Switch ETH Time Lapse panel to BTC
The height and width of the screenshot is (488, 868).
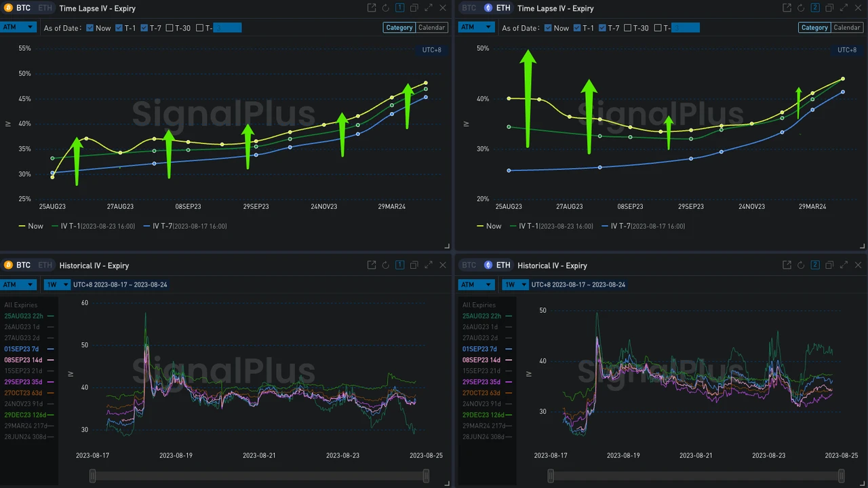click(469, 8)
